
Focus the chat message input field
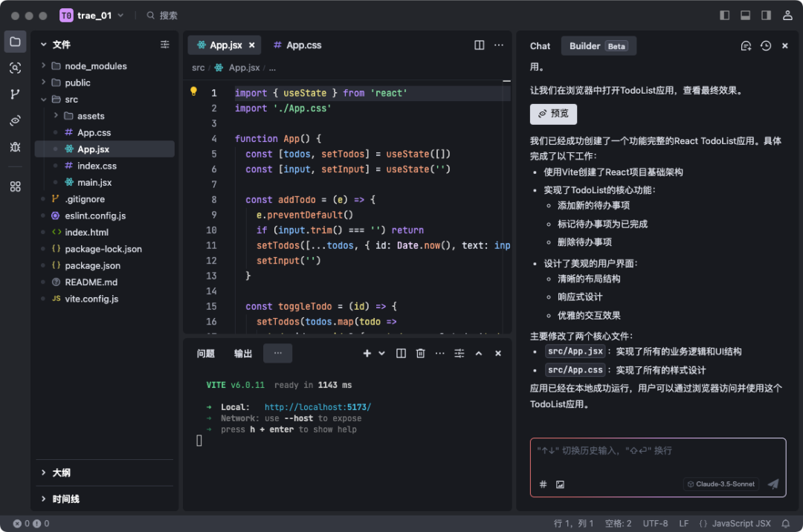(657, 467)
